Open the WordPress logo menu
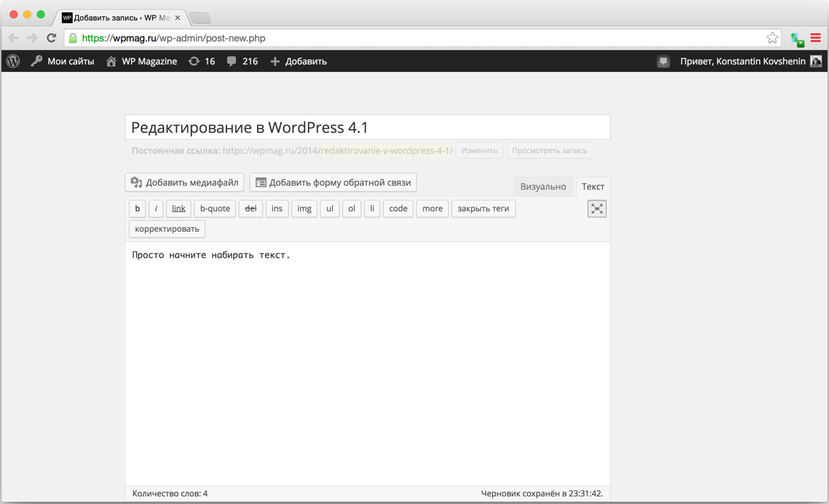Screen dimensions: 829x504 (x=13, y=61)
